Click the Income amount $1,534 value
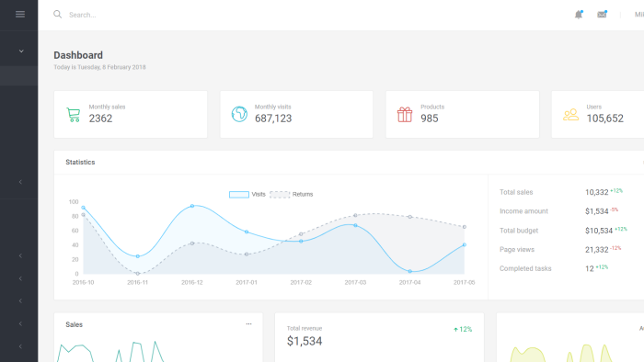This screenshot has height=362, width=644. pos(597,211)
